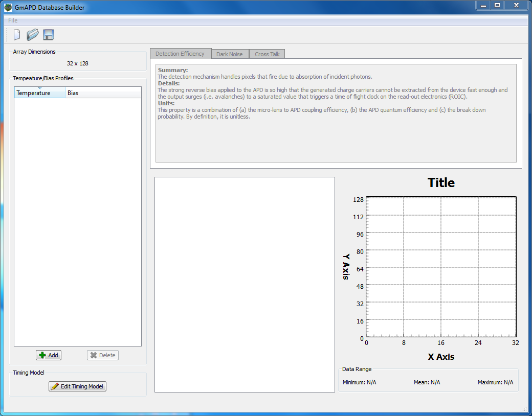Sort profiles by the Temperature column header
This screenshot has width=532, height=416.
(x=40, y=93)
